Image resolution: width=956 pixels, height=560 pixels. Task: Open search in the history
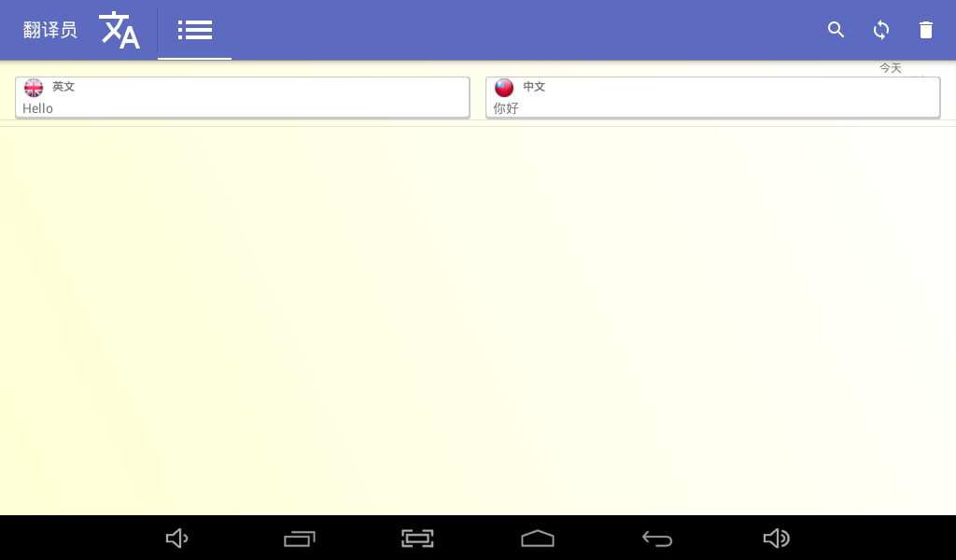click(x=836, y=30)
